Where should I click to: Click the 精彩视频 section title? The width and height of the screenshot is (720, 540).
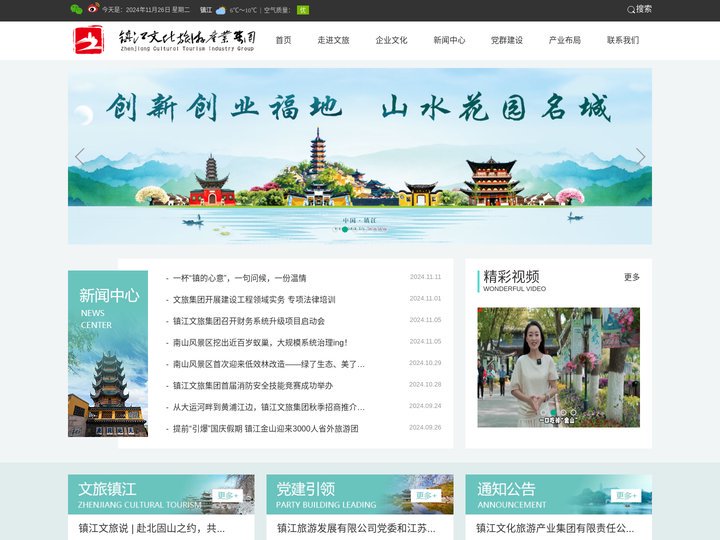(x=511, y=276)
